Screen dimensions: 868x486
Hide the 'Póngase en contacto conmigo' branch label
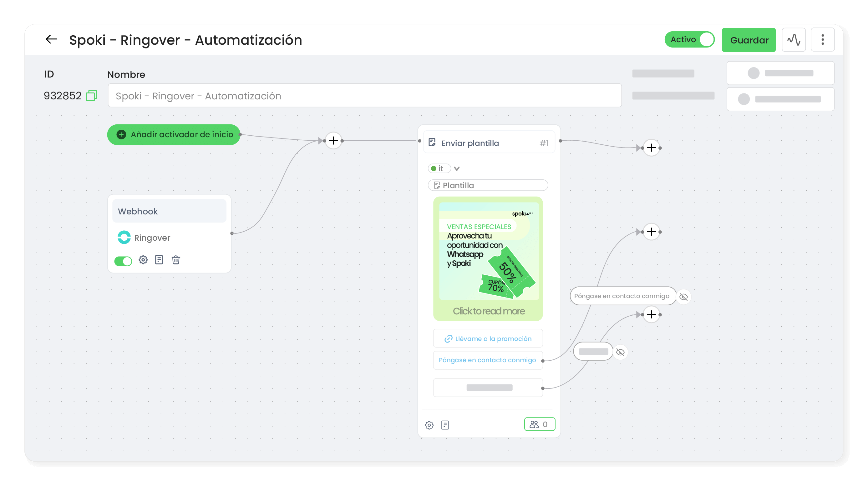(683, 297)
